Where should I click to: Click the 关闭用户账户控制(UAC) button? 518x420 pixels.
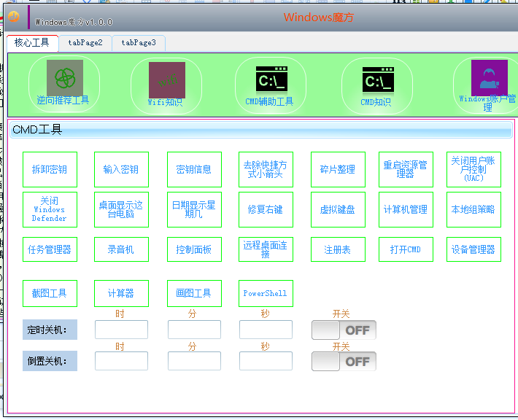click(473, 169)
